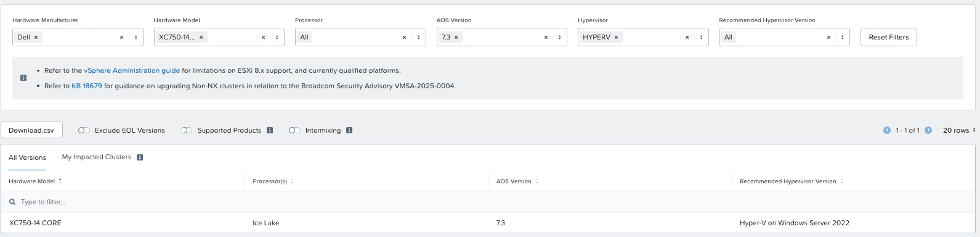This screenshot has height=237, width=980.
Task: Change the 20 rows per page selector
Action: pyautogui.click(x=959, y=130)
